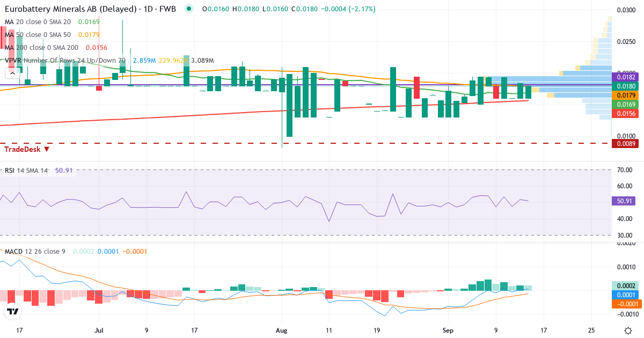The width and height of the screenshot is (644, 338).
Task: Click the Sep date on time axis
Action: (x=449, y=330)
